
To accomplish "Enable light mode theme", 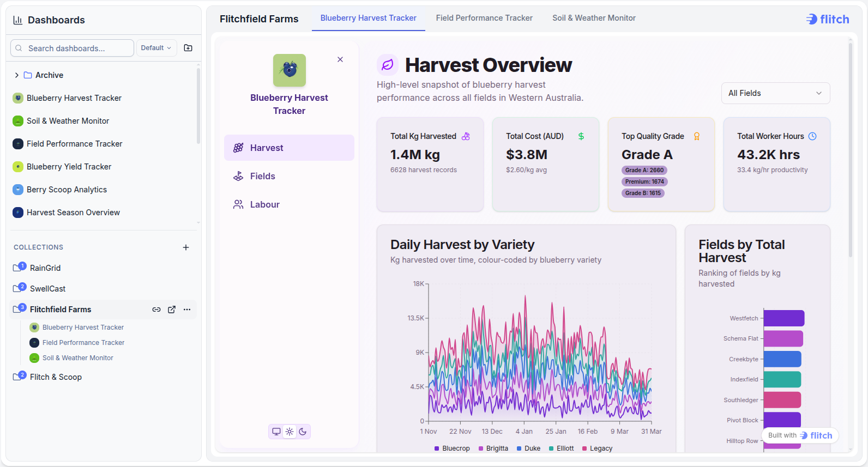I will click(x=290, y=432).
